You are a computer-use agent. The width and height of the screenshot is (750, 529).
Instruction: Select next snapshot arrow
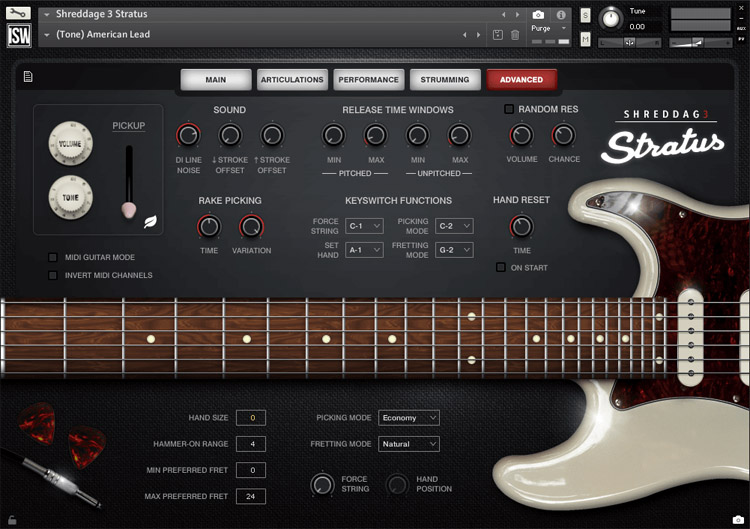pyautogui.click(x=478, y=34)
